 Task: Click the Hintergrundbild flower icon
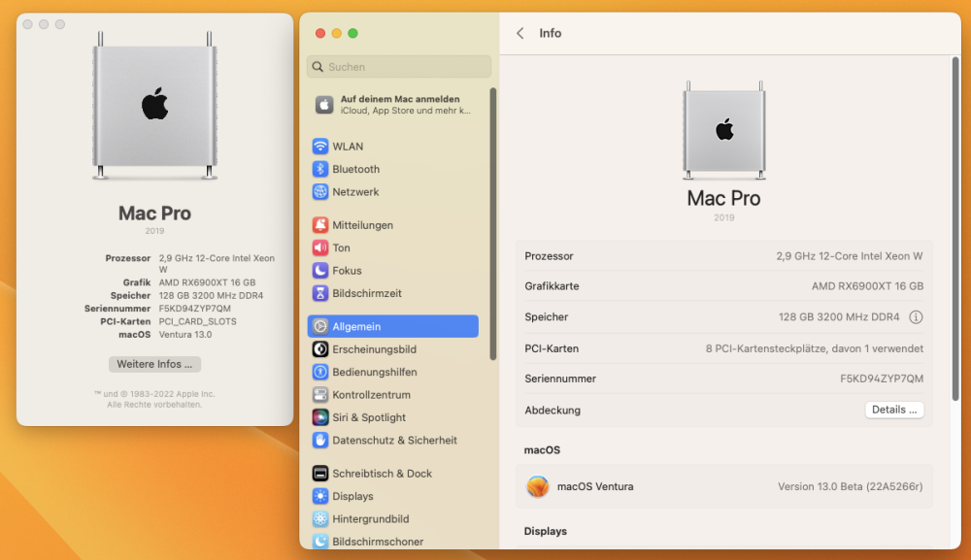pyautogui.click(x=320, y=518)
